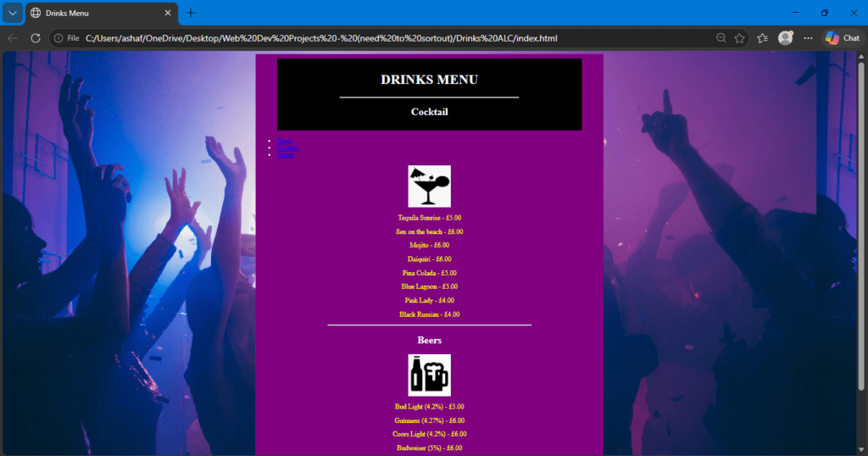The height and width of the screenshot is (456, 868).
Task: Open the News link
Action: pos(285,142)
